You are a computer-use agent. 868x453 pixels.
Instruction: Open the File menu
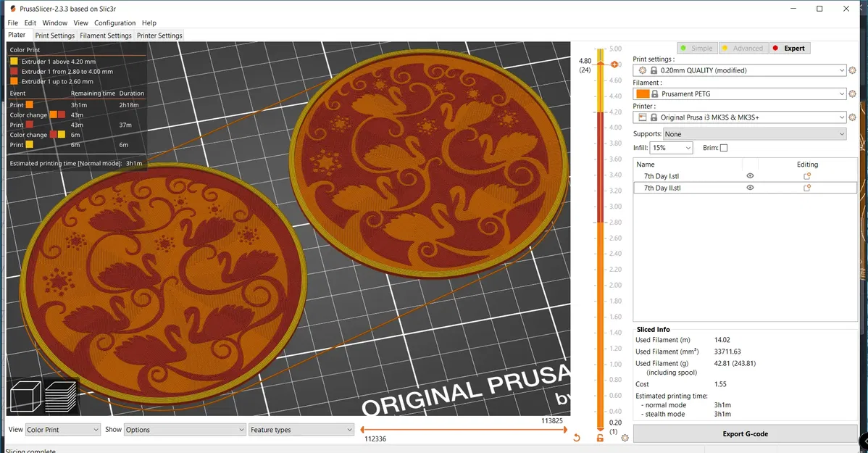pos(13,22)
